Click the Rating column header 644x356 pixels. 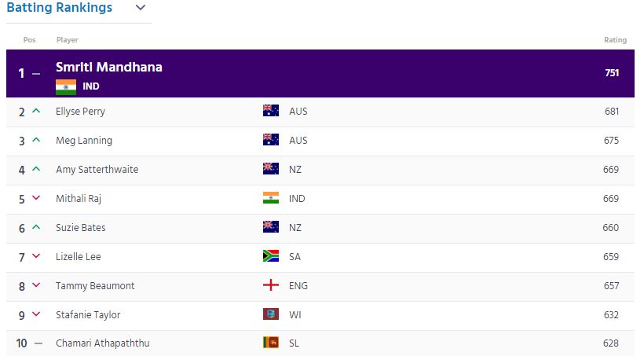point(615,40)
